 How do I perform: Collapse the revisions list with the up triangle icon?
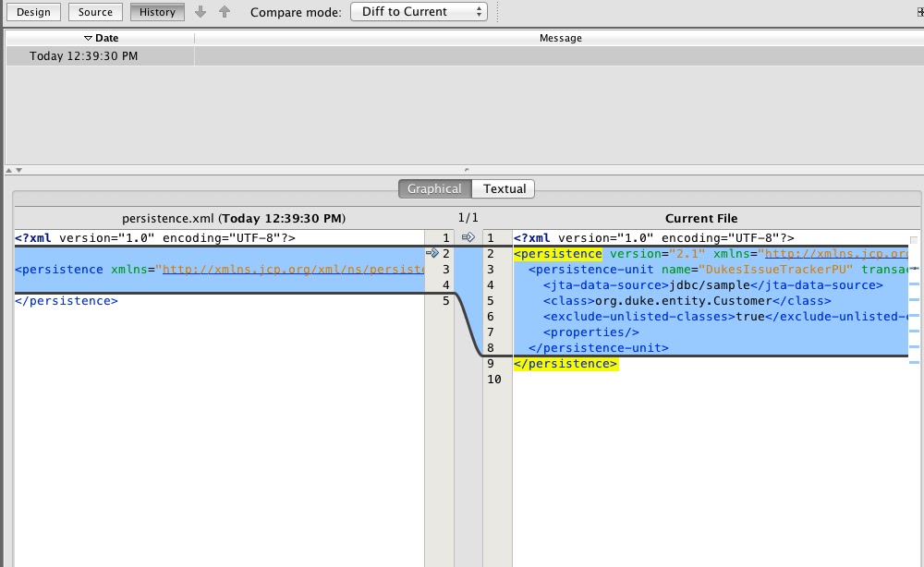[6, 170]
